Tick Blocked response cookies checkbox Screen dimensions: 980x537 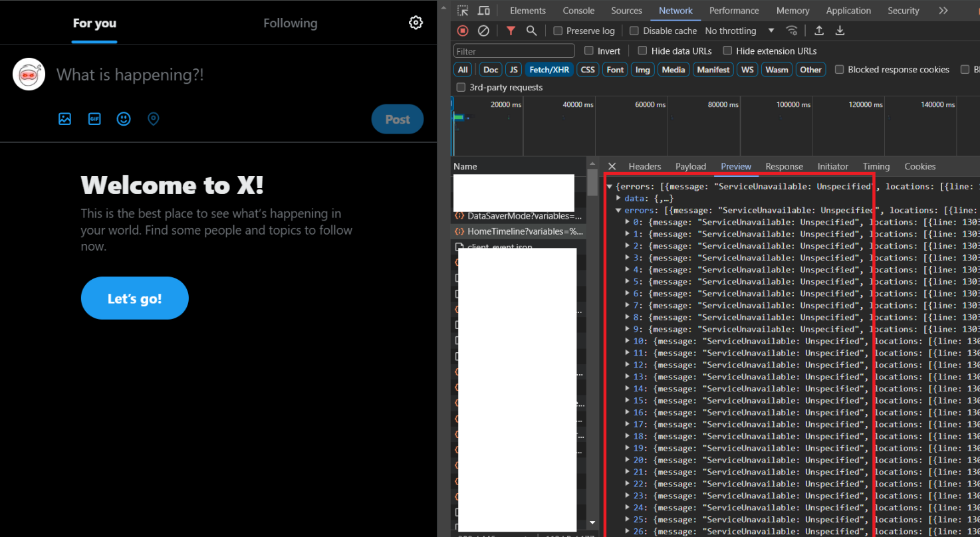click(x=839, y=69)
